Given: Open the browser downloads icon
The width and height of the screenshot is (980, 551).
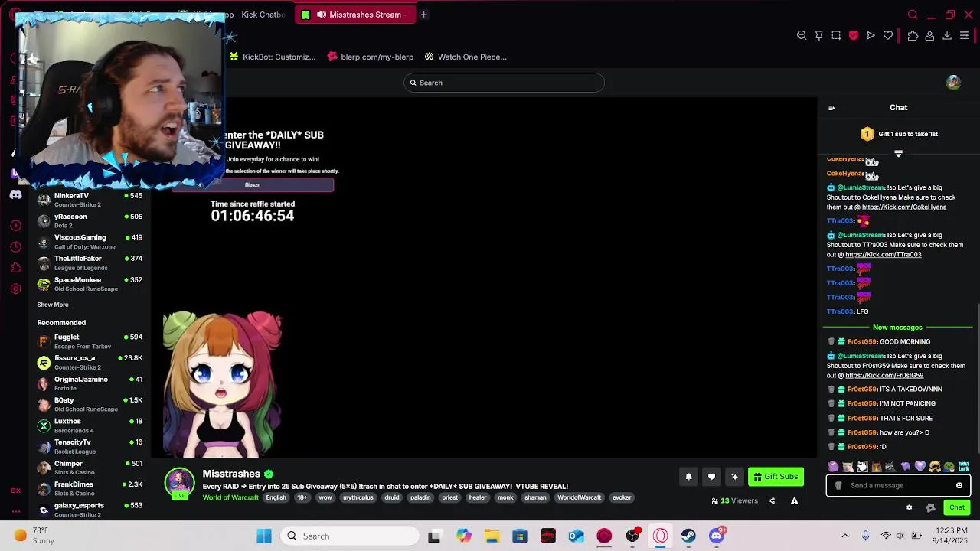Looking at the screenshot, I should click(x=947, y=35).
